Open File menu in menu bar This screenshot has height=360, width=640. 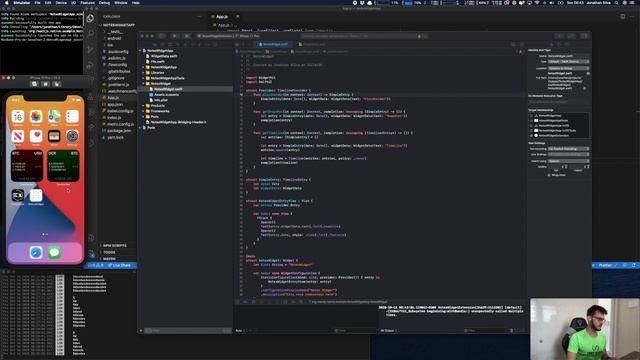tap(38, 2)
